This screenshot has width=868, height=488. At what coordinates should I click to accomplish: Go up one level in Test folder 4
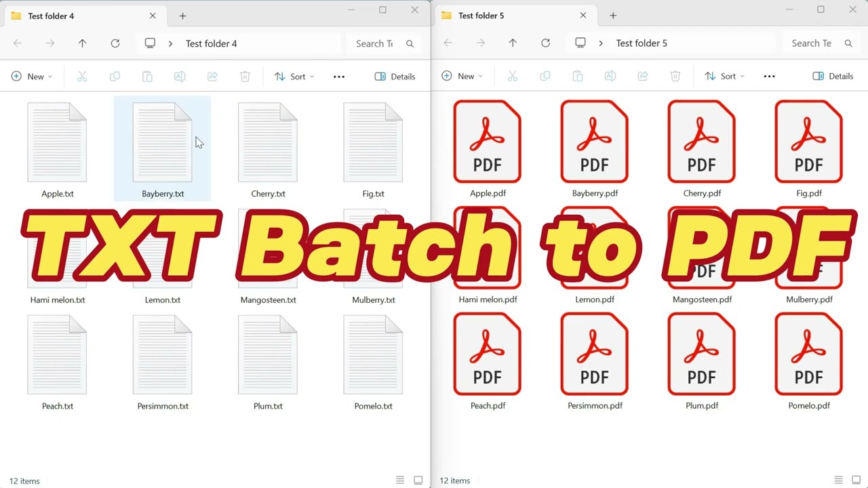pos(82,43)
